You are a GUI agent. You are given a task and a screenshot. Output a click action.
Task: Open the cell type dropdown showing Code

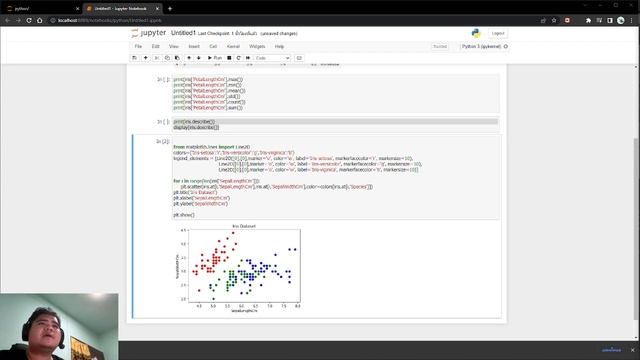(x=272, y=58)
